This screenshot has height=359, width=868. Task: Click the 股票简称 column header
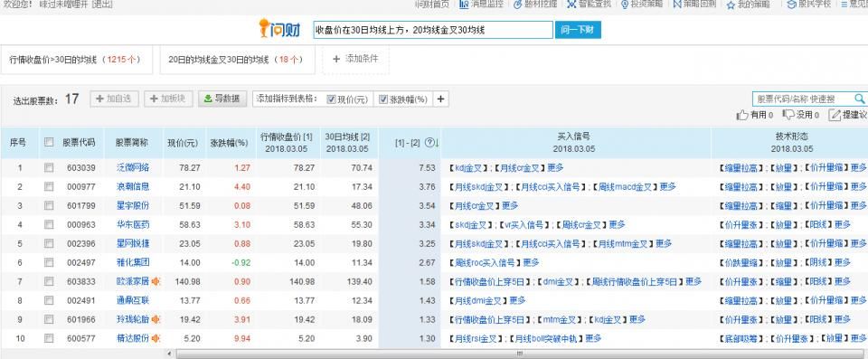click(132, 142)
